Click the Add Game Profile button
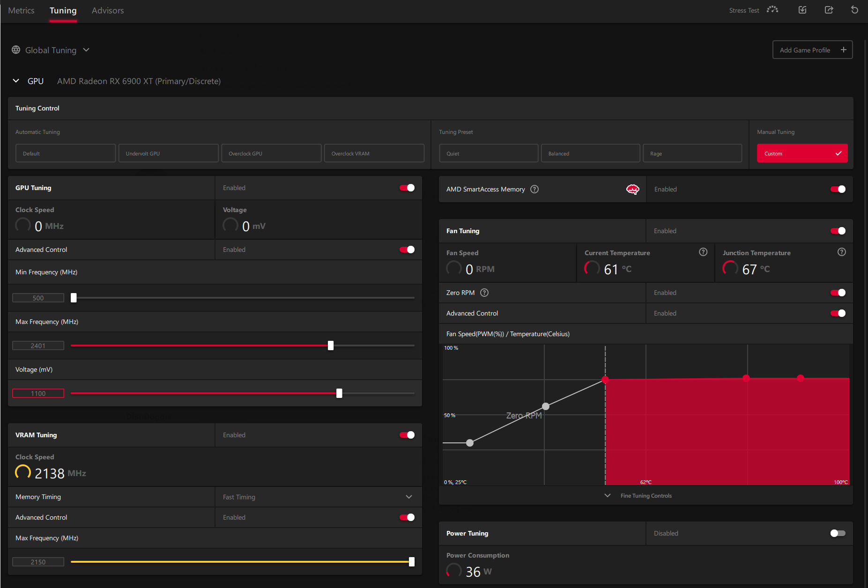The height and width of the screenshot is (588, 868). 812,50
